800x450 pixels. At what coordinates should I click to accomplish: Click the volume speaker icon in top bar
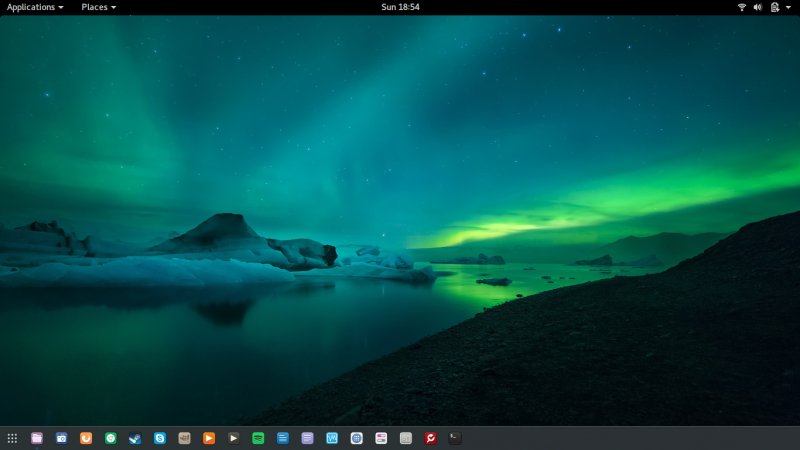coord(758,7)
